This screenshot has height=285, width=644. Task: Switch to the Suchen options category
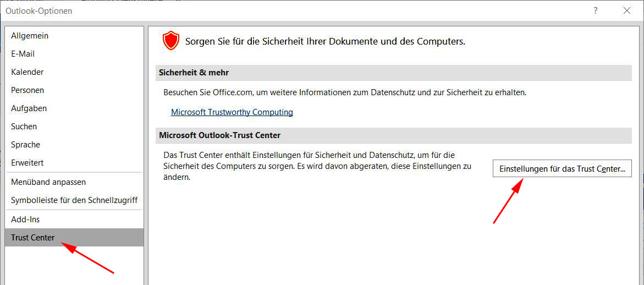24,127
